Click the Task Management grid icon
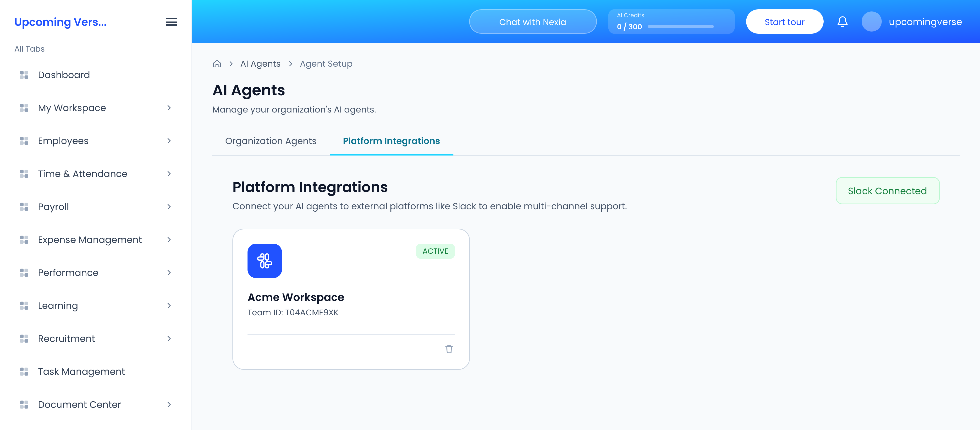 [x=24, y=371]
